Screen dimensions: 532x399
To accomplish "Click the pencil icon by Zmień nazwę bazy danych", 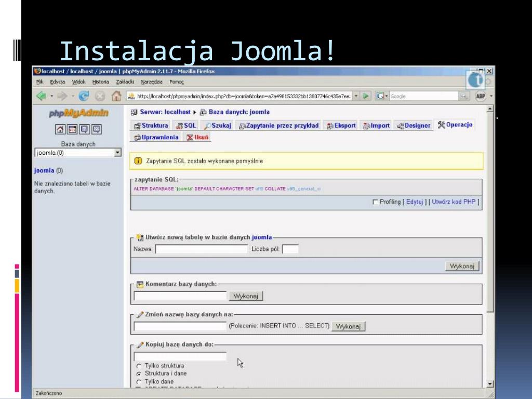I will tap(140, 314).
